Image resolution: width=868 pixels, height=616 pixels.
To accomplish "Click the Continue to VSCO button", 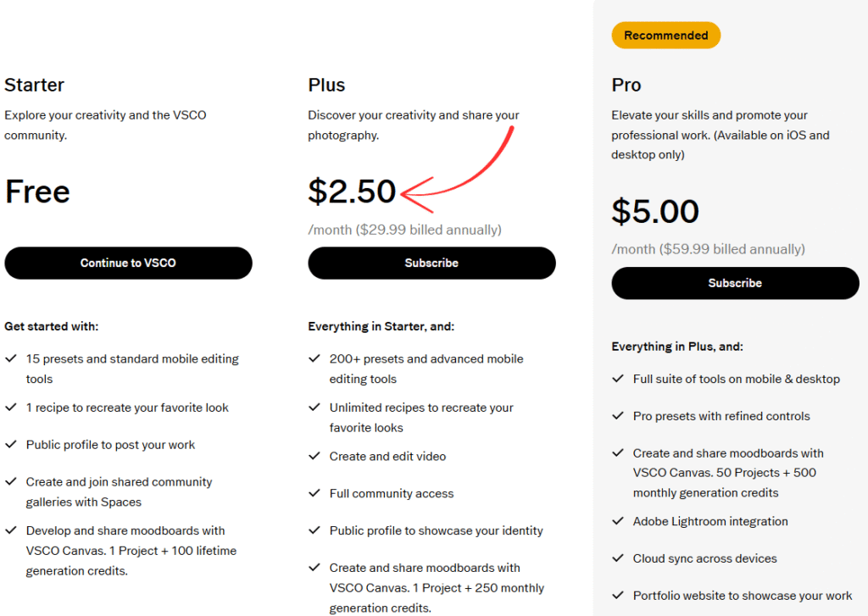I will click(x=128, y=263).
